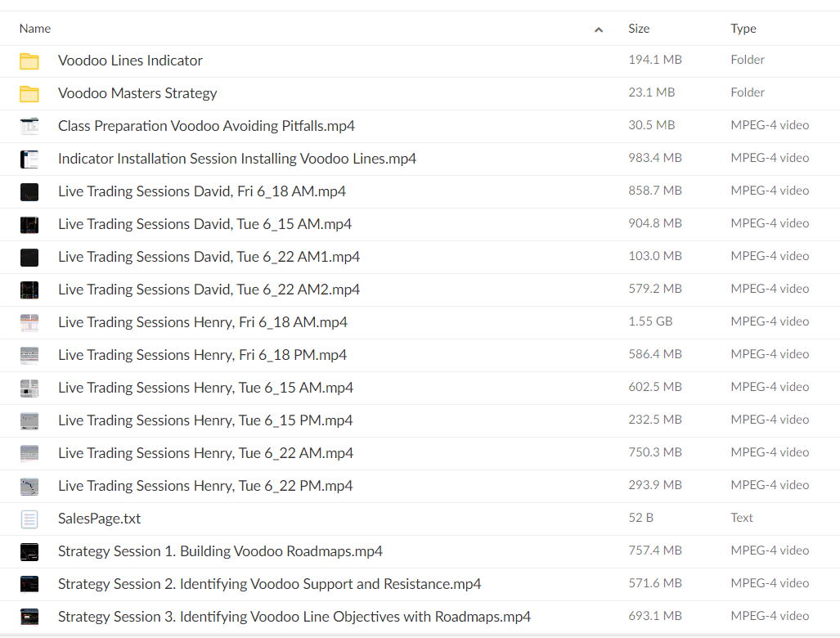This screenshot has height=638, width=840.
Task: Select Live Trading Sessions Henry, Tue 6_15 AM.mp4
Action: [206, 388]
